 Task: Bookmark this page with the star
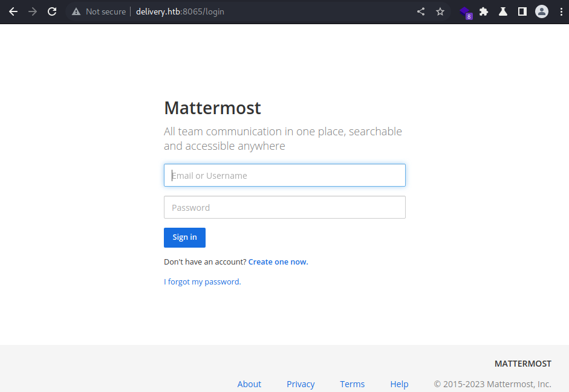440,11
